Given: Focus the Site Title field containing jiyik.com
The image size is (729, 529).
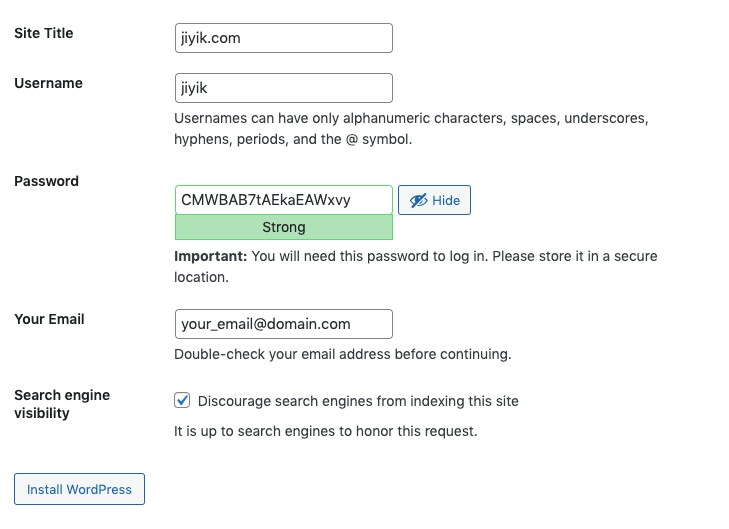Looking at the screenshot, I should coord(284,38).
